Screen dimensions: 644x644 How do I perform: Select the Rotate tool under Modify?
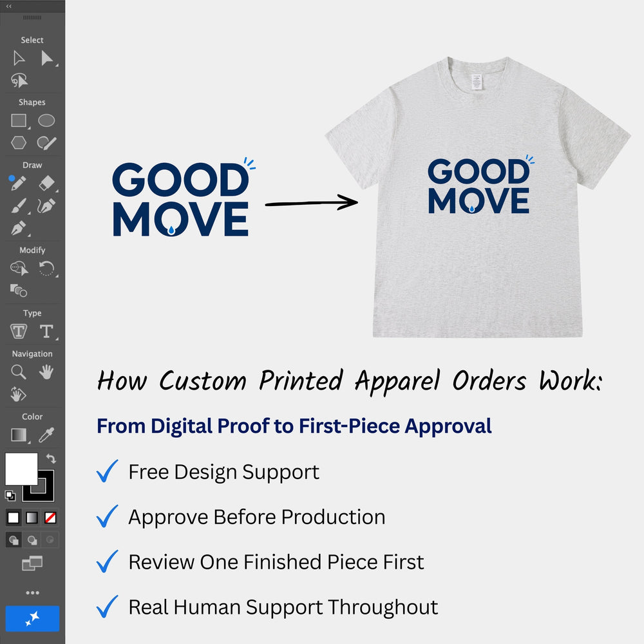point(46,269)
